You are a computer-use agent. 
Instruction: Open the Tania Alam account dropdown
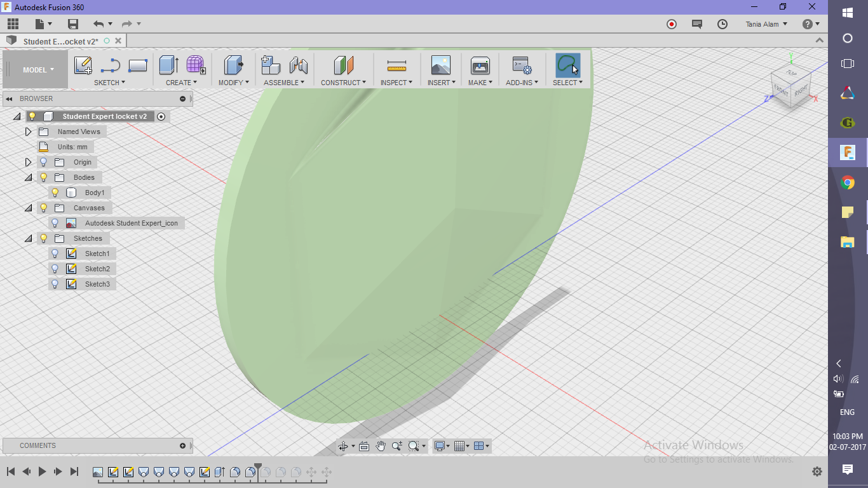point(766,24)
